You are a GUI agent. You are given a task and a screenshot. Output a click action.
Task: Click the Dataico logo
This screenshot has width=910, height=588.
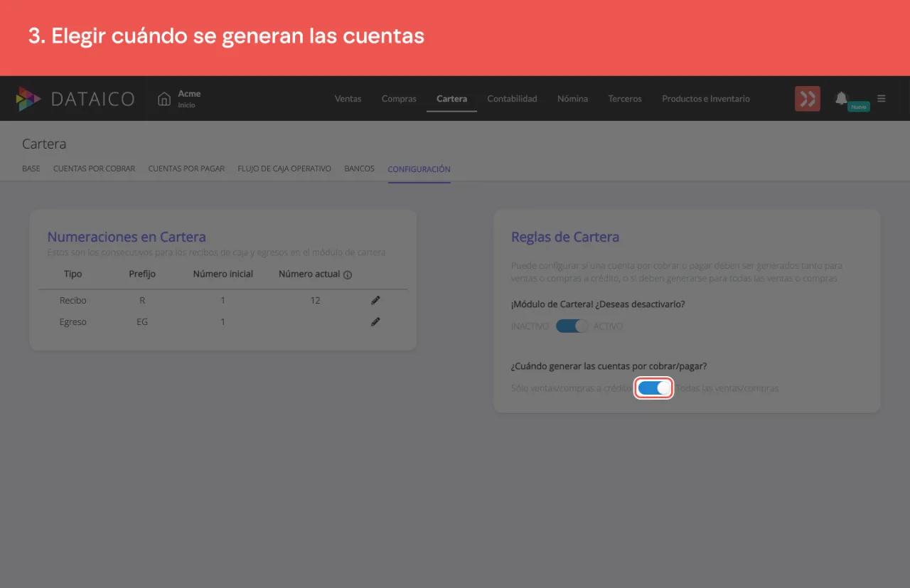(x=75, y=99)
